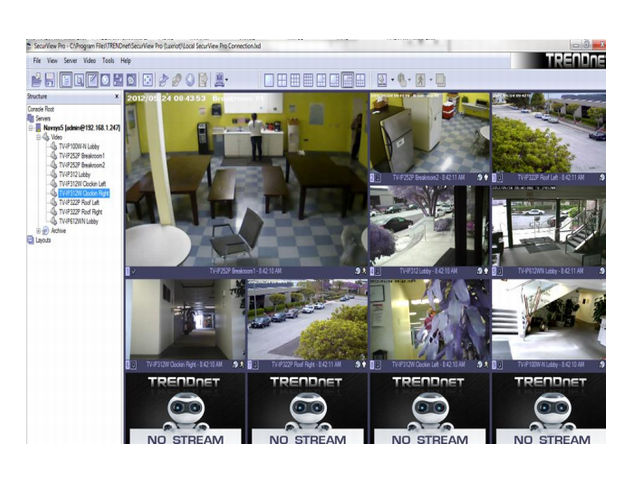Viewport: 640px width, 480px height.
Task: Click the save floppy disk toolbar icon
Action: pos(50,80)
